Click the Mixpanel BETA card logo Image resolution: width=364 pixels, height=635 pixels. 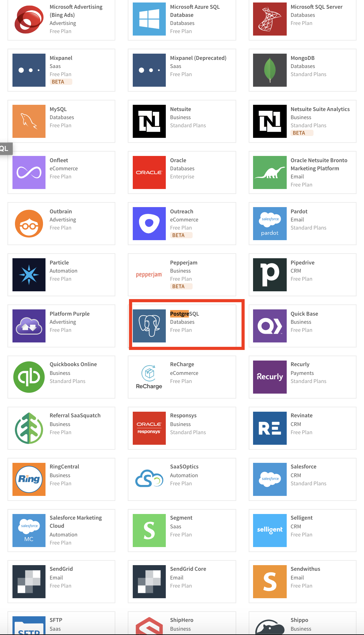tap(29, 70)
